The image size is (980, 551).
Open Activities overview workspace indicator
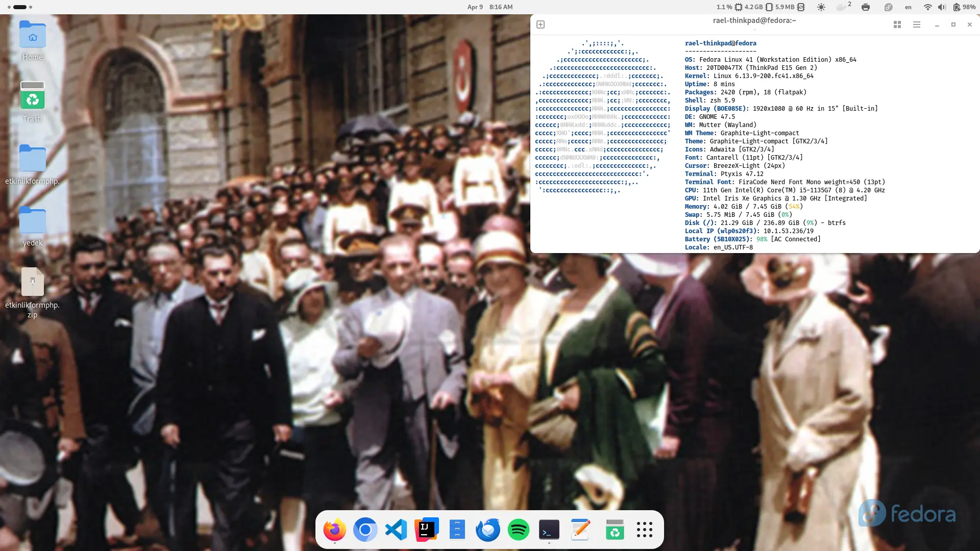coord(20,7)
